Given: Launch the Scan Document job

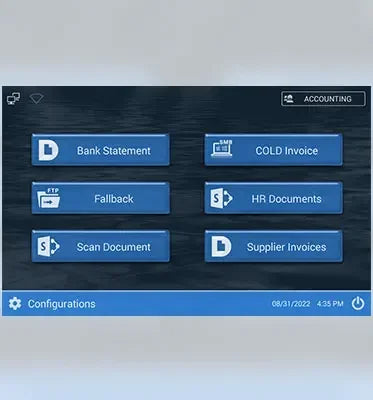Looking at the screenshot, I should tap(100, 246).
